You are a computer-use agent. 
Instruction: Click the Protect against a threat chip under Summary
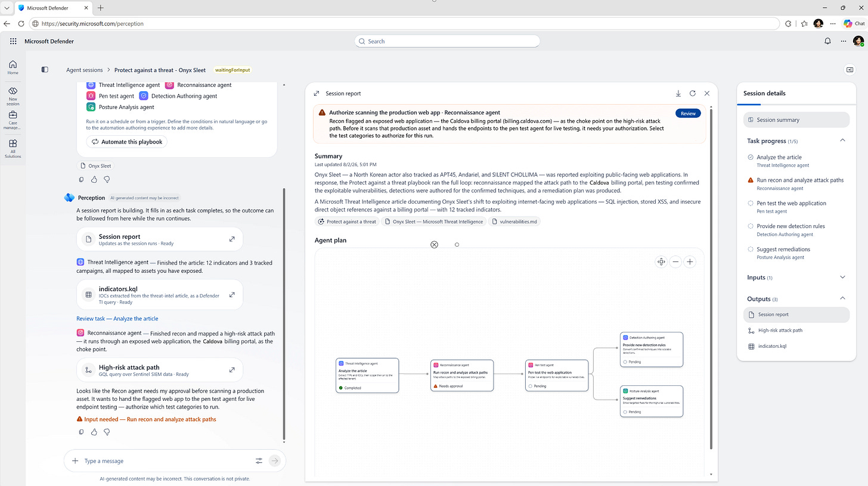347,222
